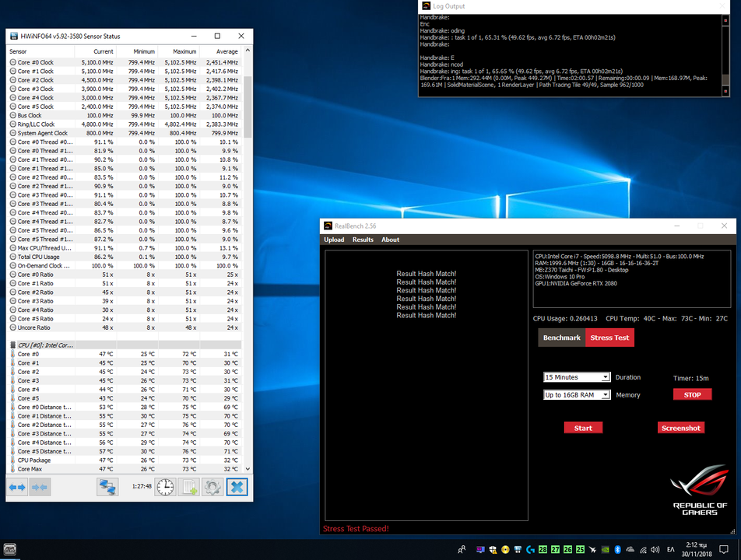741x560 pixels.
Task: Open the Duration dropdown showing 15 Minutes
Action: 577,377
